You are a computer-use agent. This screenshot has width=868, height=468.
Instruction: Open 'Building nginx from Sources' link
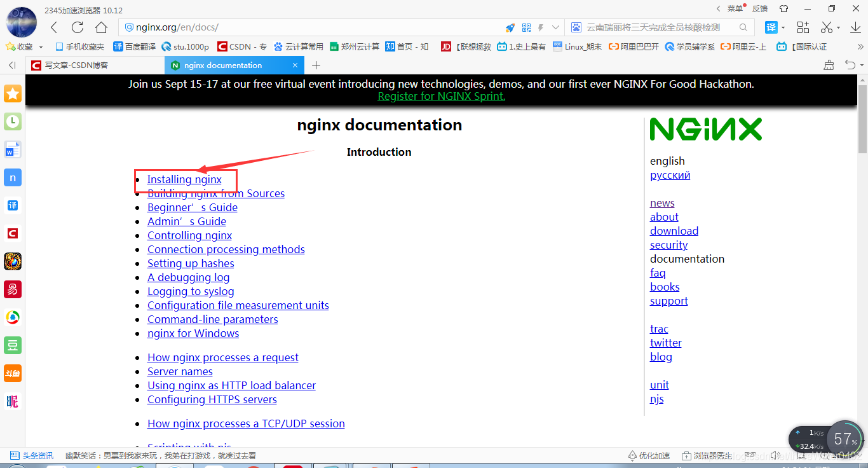pos(216,193)
